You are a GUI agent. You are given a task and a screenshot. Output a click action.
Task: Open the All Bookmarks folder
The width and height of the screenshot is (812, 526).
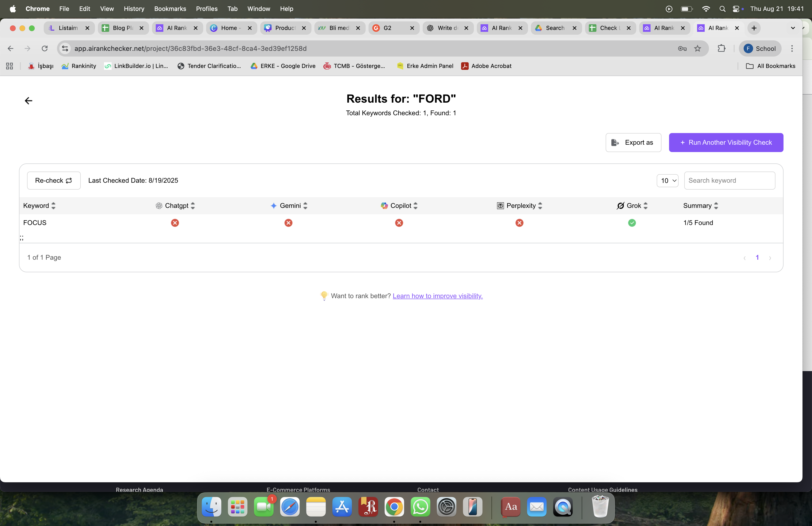pos(771,66)
